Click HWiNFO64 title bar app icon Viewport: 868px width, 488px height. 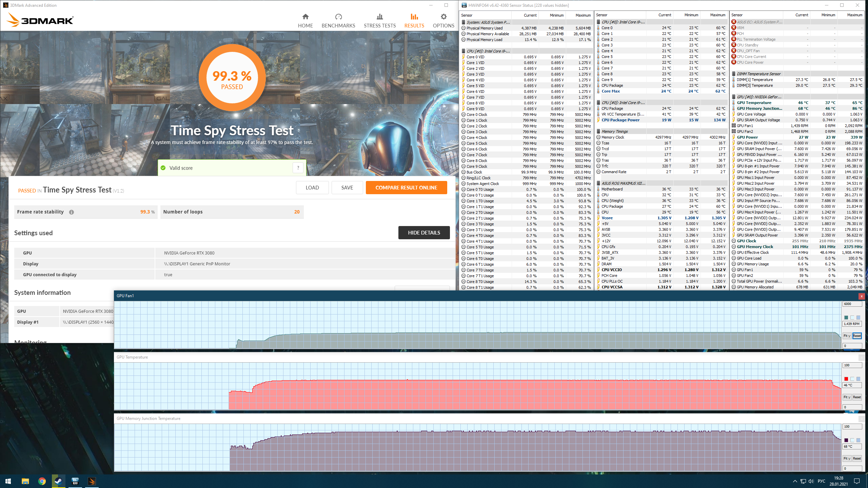coord(464,5)
